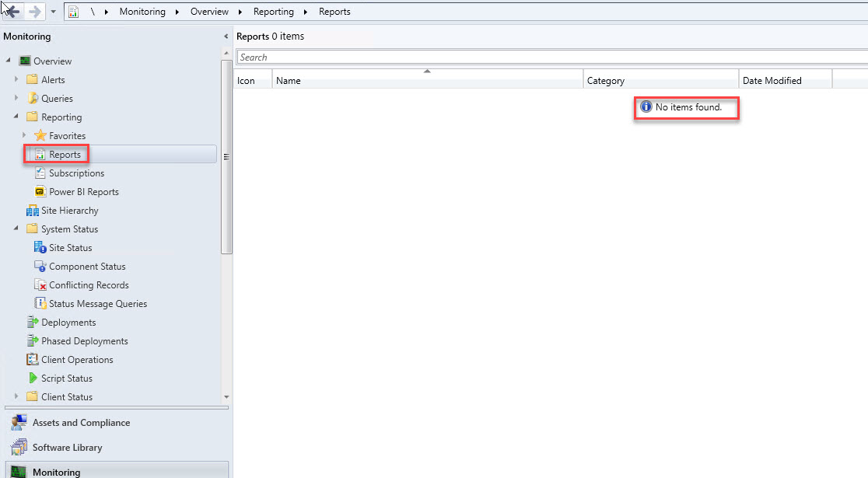Collapse the Reporting folder node
Screen dimensions: 868x478
[16, 117]
